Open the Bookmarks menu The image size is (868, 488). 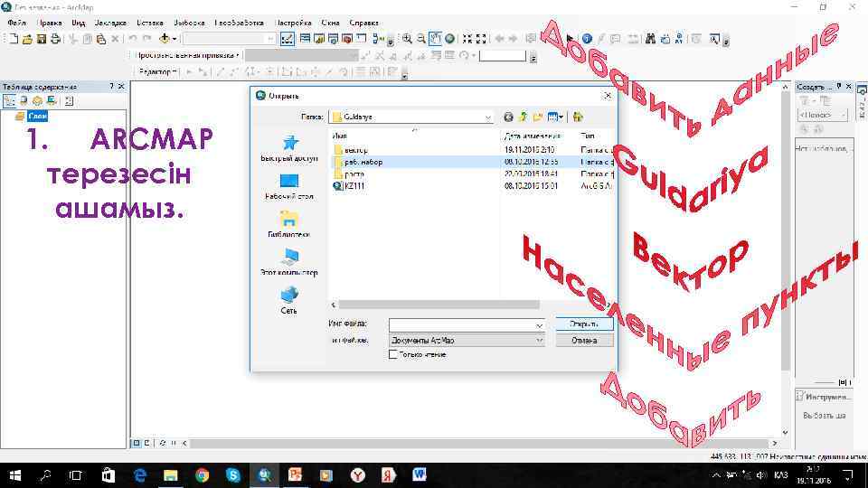coord(110,23)
